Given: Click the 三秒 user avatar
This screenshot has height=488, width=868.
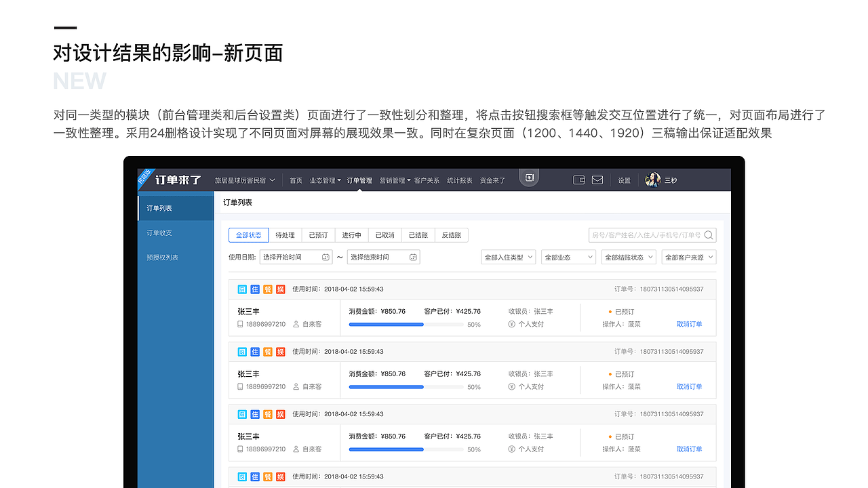Looking at the screenshot, I should 653,180.
